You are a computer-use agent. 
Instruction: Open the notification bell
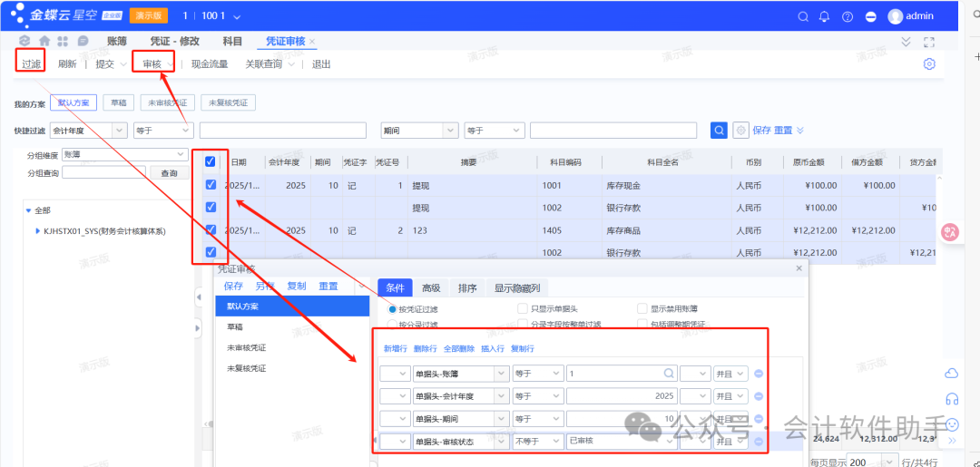coord(824,16)
